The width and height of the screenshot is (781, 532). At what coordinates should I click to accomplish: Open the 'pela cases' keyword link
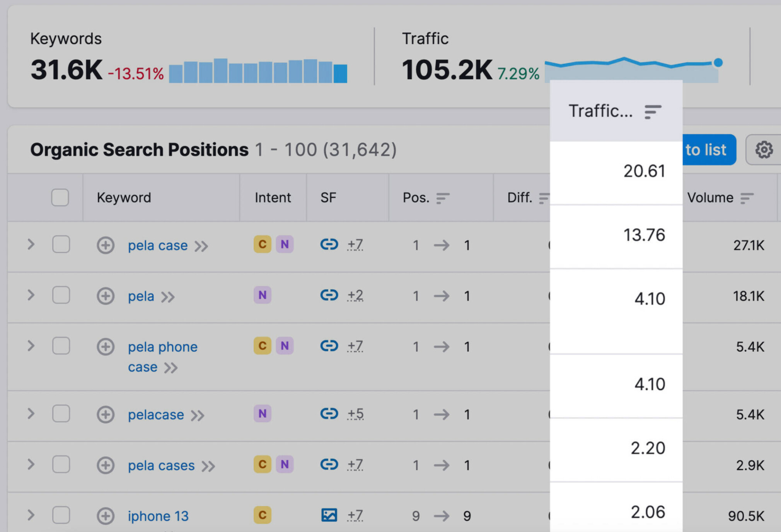tap(161, 465)
